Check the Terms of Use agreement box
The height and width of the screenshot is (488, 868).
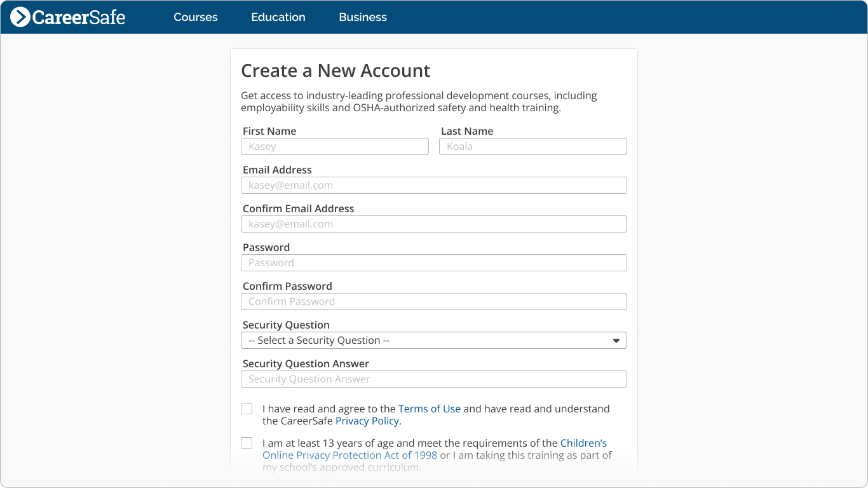tap(247, 409)
